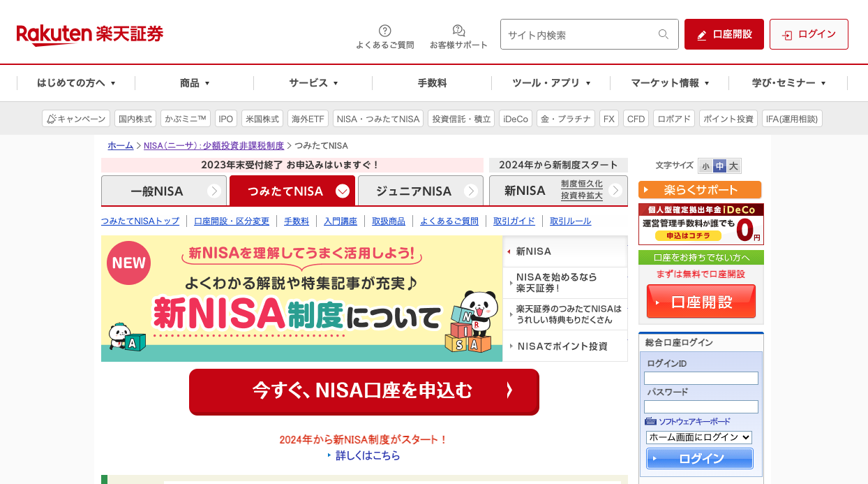
Task: Open キャンペーン shortcut with bell icon
Action: tap(76, 119)
